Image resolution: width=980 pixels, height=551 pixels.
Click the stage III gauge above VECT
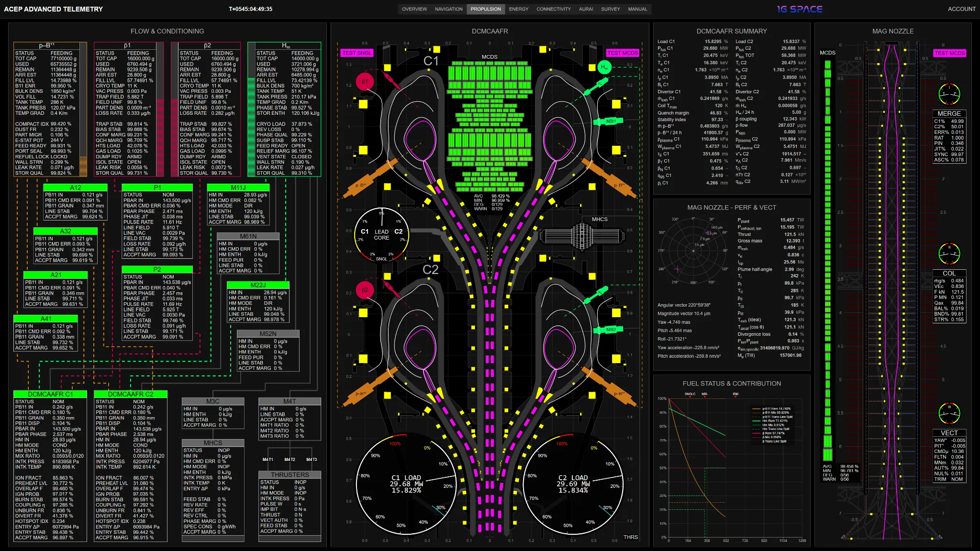tap(949, 414)
